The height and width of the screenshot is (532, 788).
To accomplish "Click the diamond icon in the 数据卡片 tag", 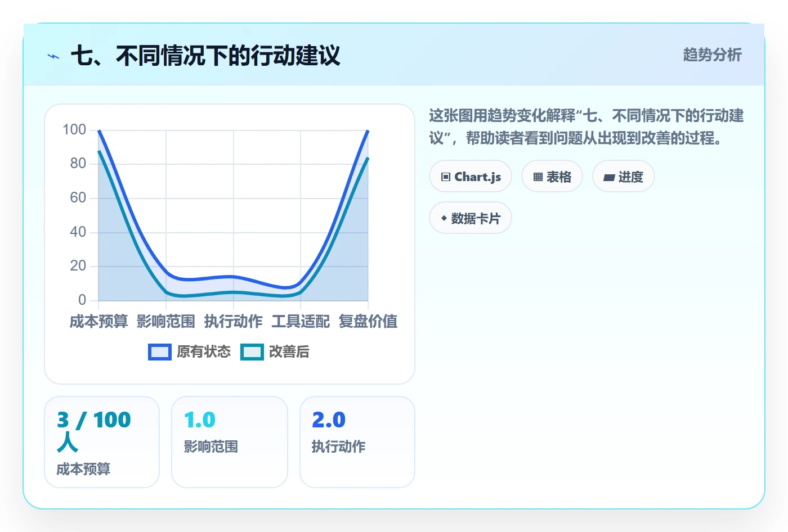I will pyautogui.click(x=444, y=218).
